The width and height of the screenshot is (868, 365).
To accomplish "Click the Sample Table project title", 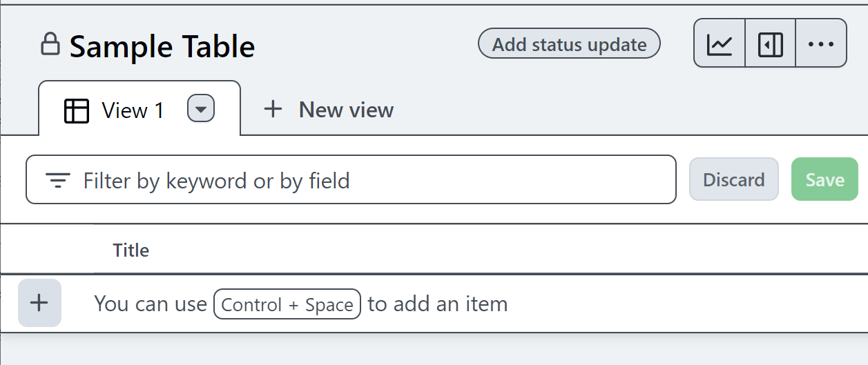I will [x=162, y=47].
